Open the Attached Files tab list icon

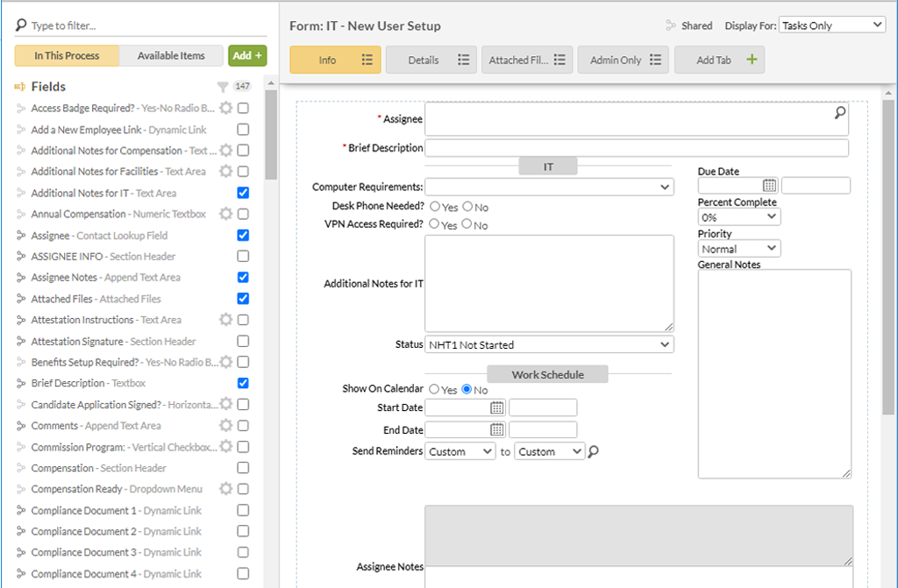559,60
